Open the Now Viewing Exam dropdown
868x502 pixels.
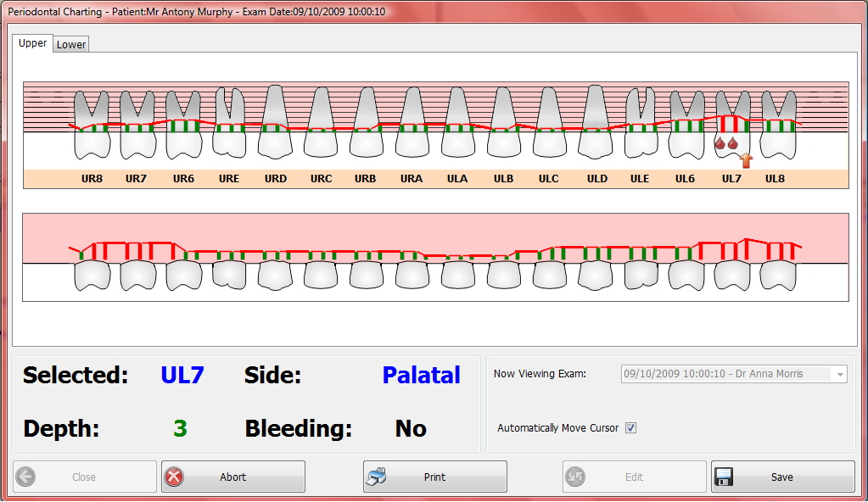click(839, 374)
